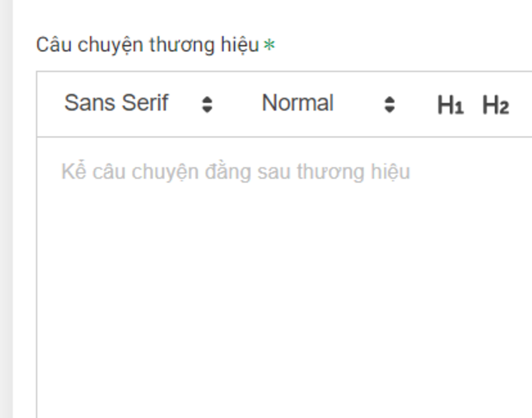Click the blank toolbar gap between Normal and H1
This screenshot has width=532, height=418.
coord(415,105)
